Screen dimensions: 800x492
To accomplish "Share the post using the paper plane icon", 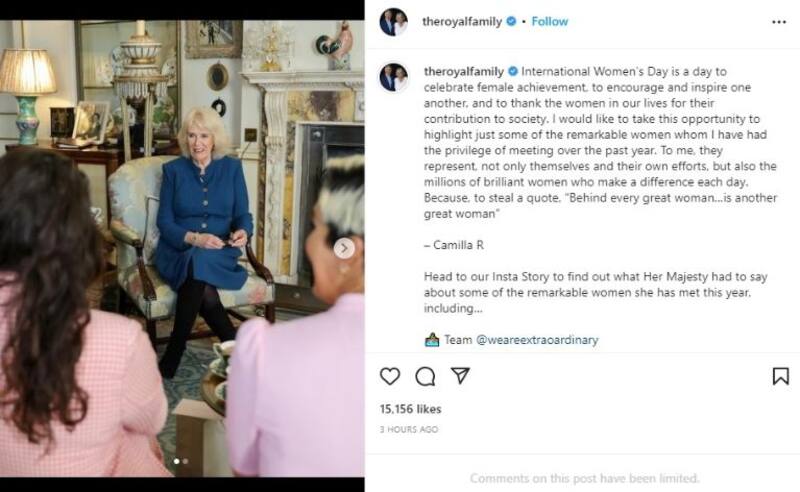I will (460, 376).
